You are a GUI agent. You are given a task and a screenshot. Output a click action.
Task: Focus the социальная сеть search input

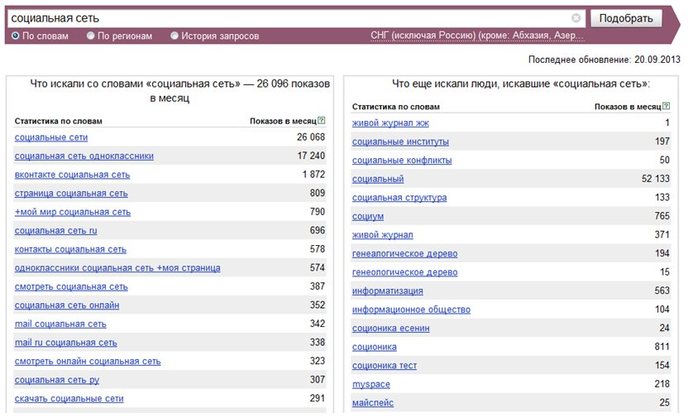[x=290, y=18]
